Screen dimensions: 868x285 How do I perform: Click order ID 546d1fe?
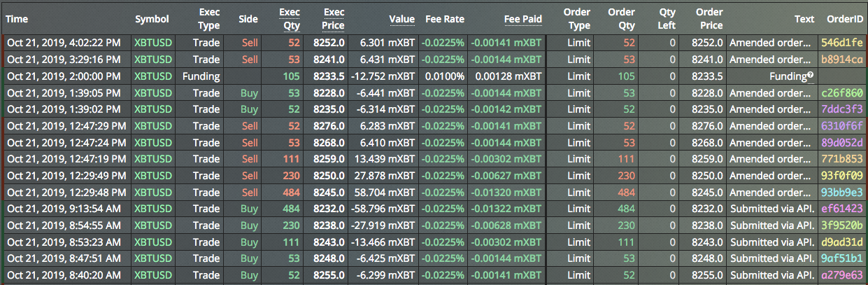842,42
